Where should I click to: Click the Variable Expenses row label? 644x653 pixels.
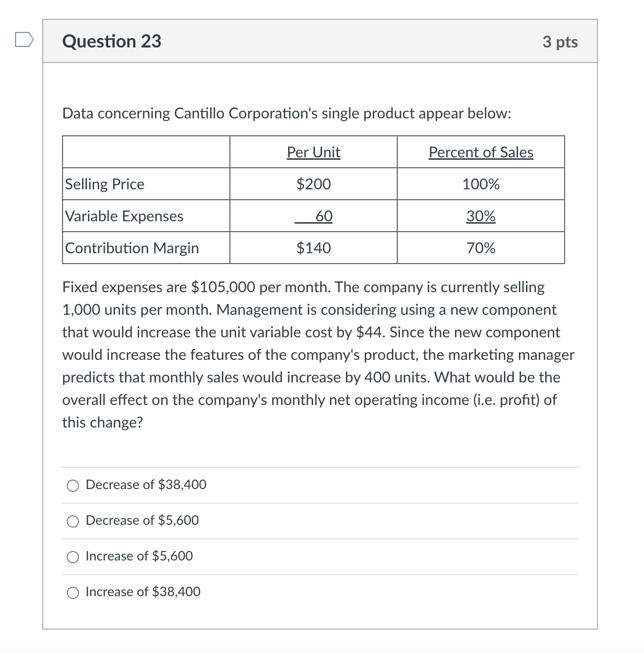click(x=124, y=216)
